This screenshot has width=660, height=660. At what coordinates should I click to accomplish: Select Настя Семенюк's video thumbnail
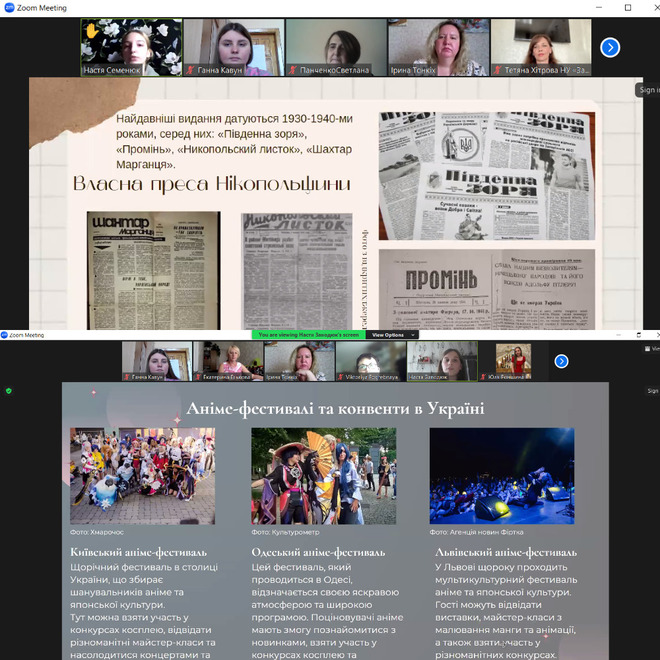(131, 47)
